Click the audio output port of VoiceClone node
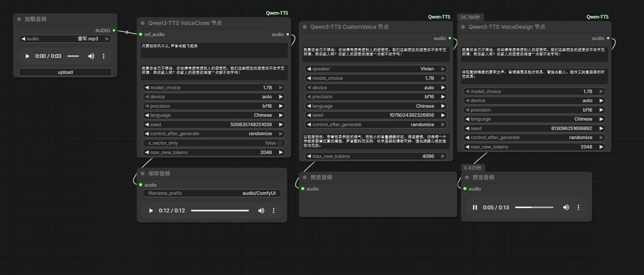This screenshot has height=275, width=644. point(288,34)
